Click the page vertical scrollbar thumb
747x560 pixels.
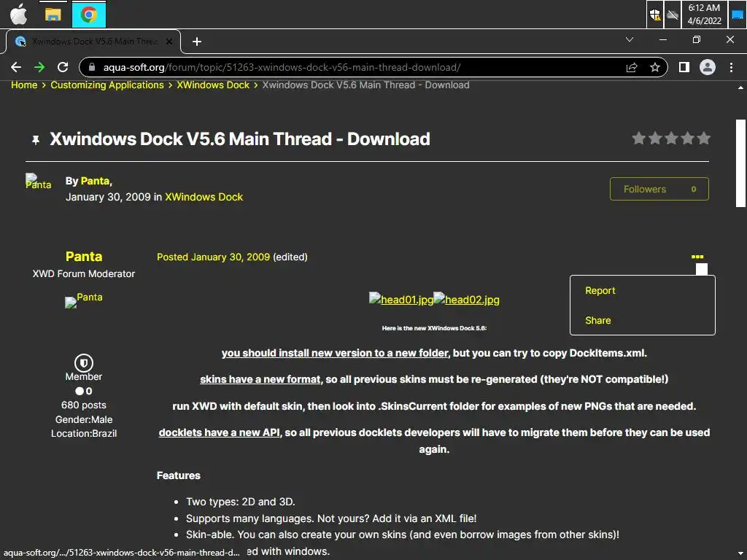click(x=740, y=163)
